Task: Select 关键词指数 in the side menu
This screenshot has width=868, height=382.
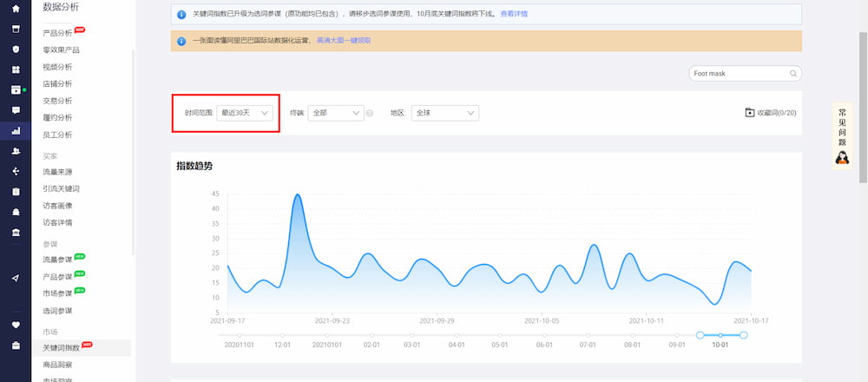Action: (62, 347)
